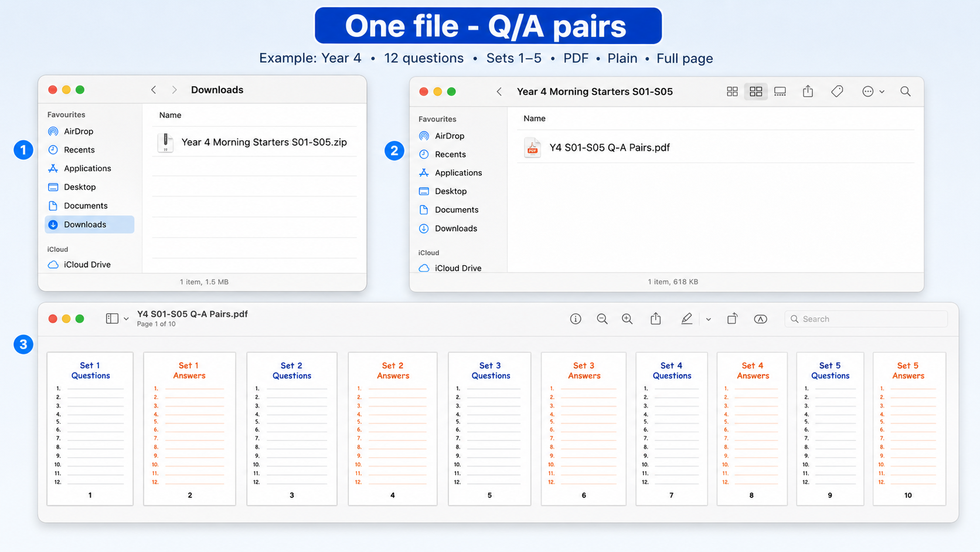Switch to icon view in the Year 4 window
980x552 pixels.
coord(732,92)
